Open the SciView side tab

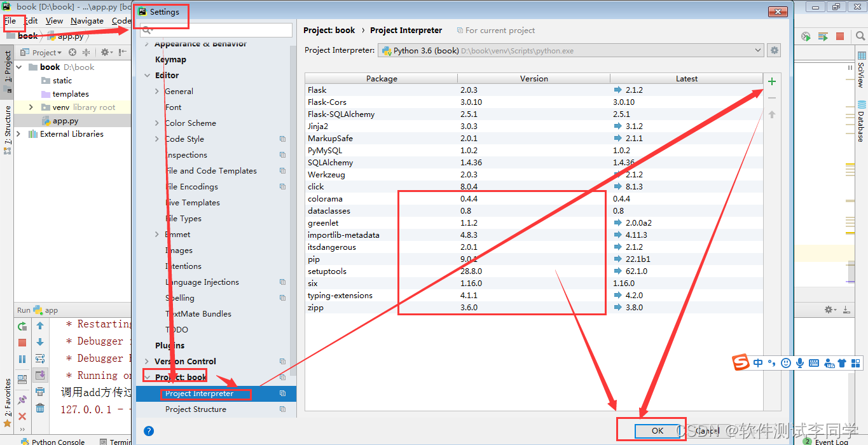(861, 70)
